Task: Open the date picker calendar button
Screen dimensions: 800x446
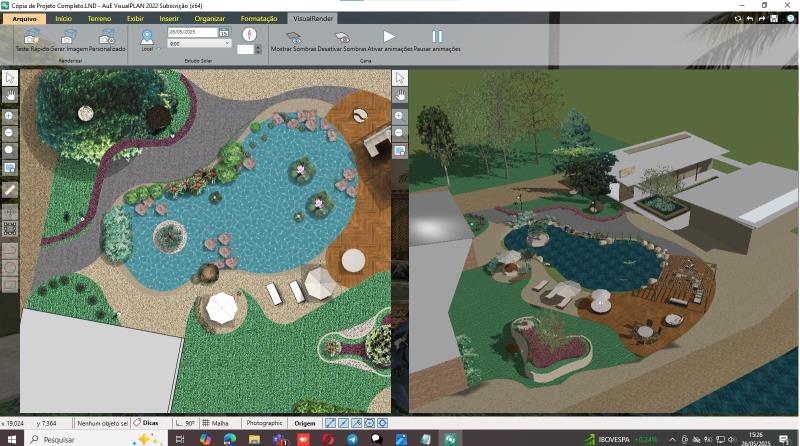Action: click(x=223, y=33)
